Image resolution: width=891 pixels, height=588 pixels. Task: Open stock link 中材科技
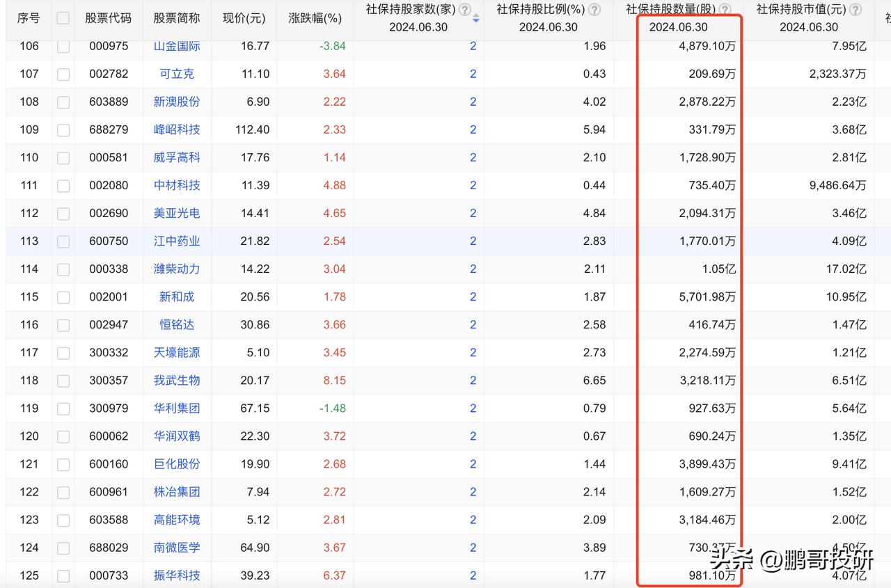[x=177, y=185]
